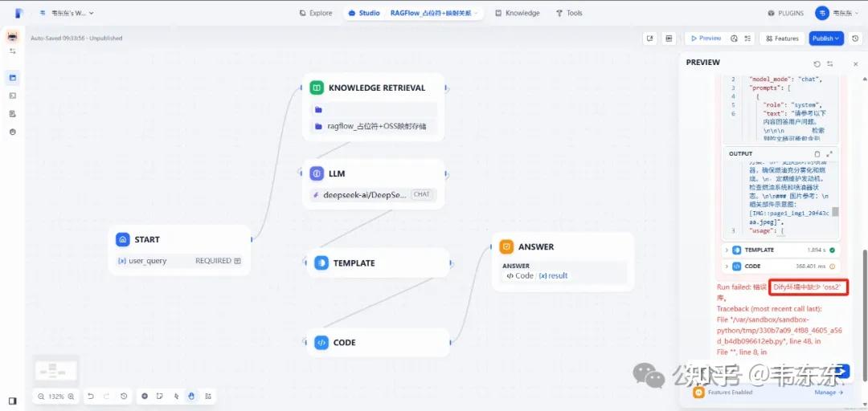The height and width of the screenshot is (411, 868).
Task: Open run history clock icon near Preview
Action: tap(734, 39)
